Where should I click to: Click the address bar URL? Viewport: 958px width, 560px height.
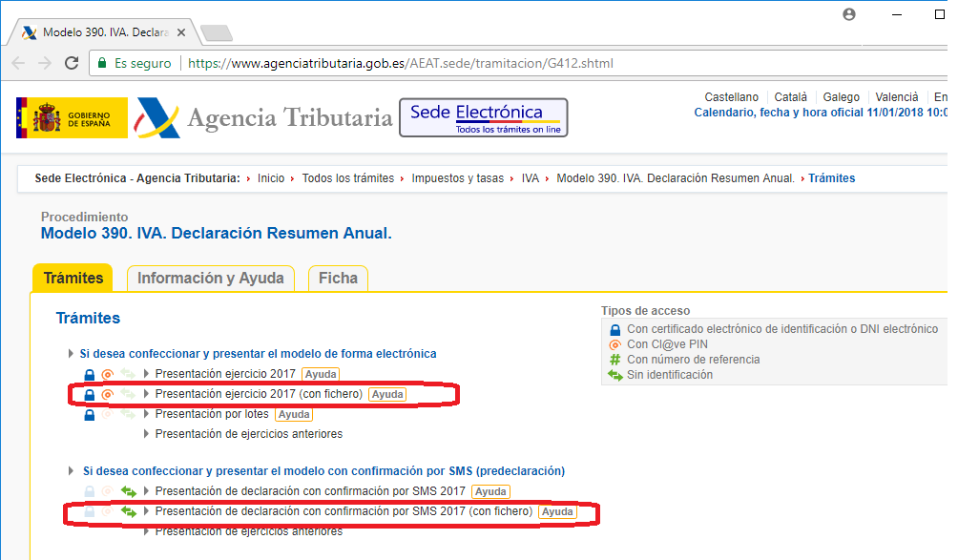coord(400,63)
